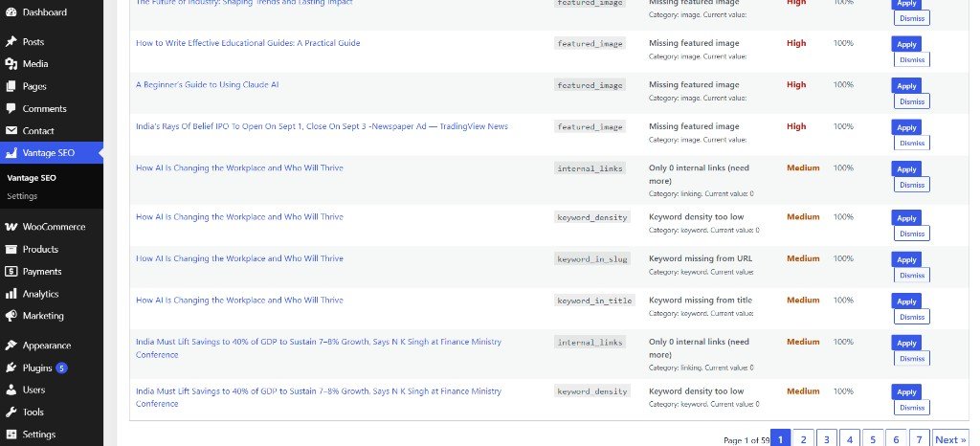Open 'How AI Is Changing' link in internal_links row
Image resolution: width=980 pixels, height=446 pixels.
pyautogui.click(x=239, y=167)
